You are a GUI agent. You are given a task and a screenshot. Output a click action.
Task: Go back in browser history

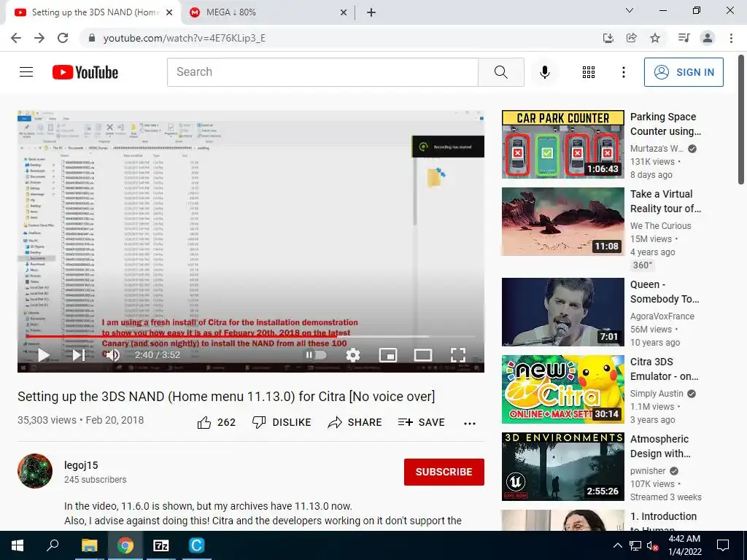[16, 38]
